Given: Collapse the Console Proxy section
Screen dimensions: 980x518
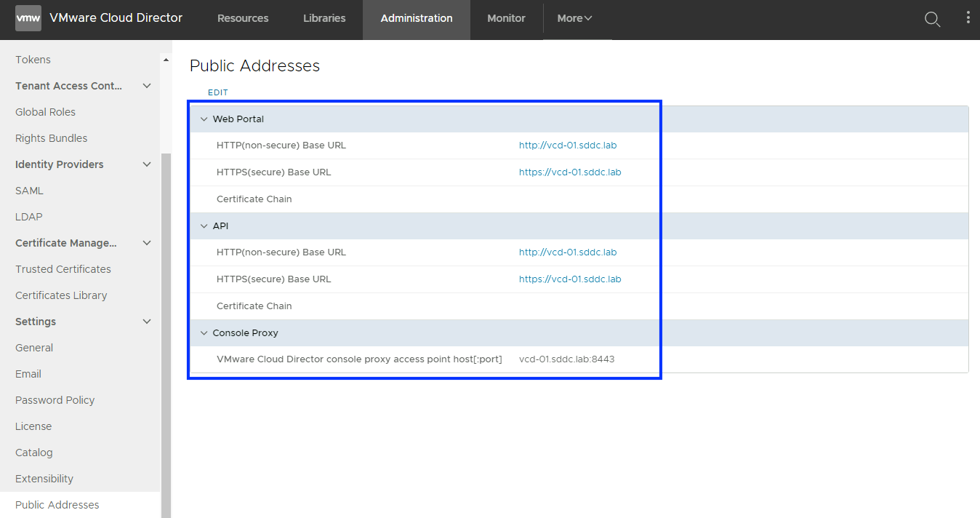Looking at the screenshot, I should tap(204, 333).
